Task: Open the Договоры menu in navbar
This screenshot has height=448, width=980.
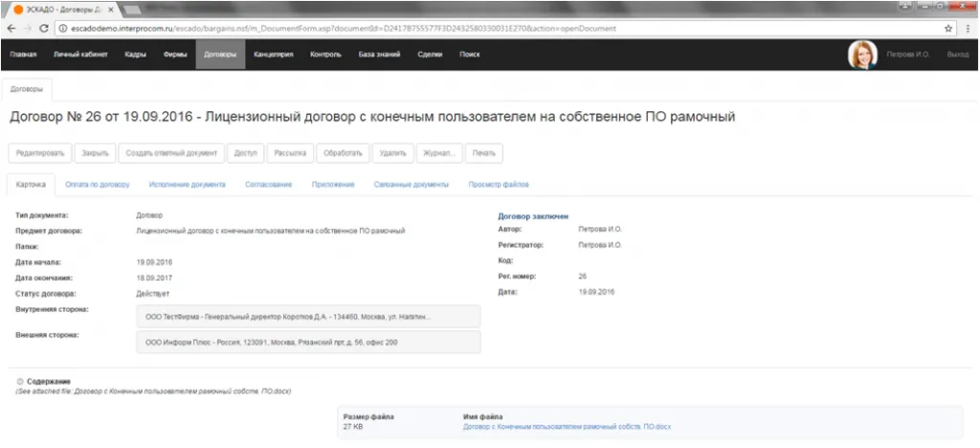Action: pyautogui.click(x=220, y=56)
